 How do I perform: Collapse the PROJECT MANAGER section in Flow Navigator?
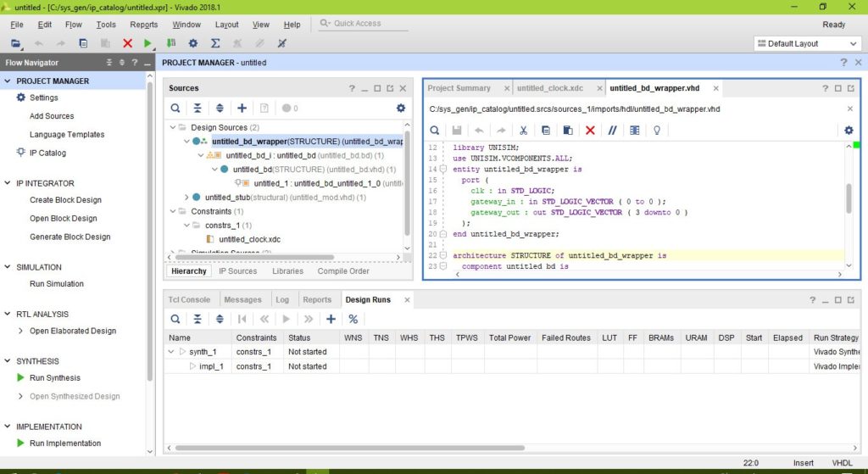tap(8, 81)
